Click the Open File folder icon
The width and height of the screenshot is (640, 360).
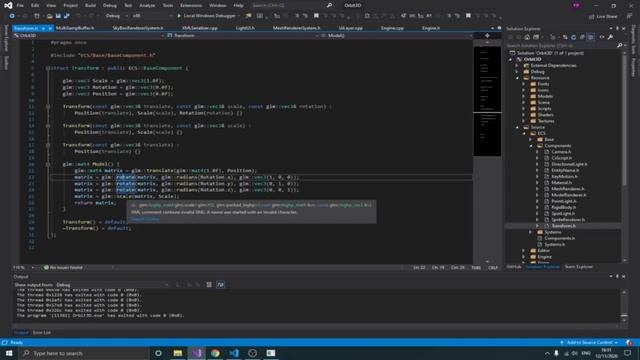(49, 16)
